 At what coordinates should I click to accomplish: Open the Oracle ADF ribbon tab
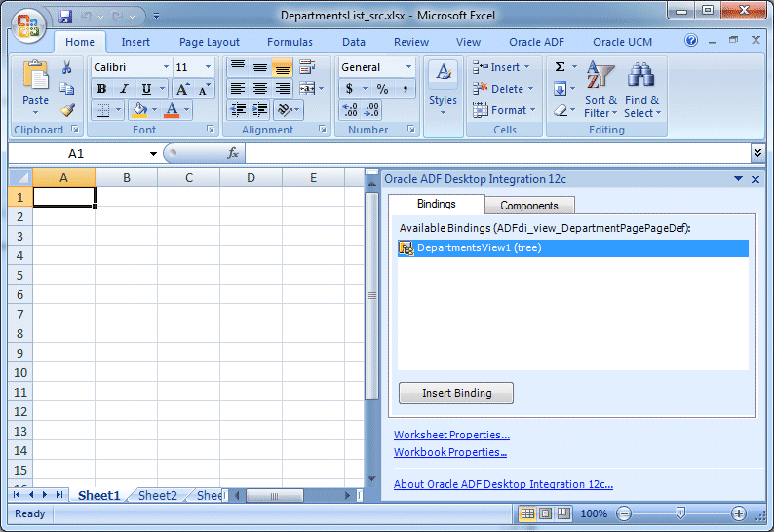coord(536,42)
